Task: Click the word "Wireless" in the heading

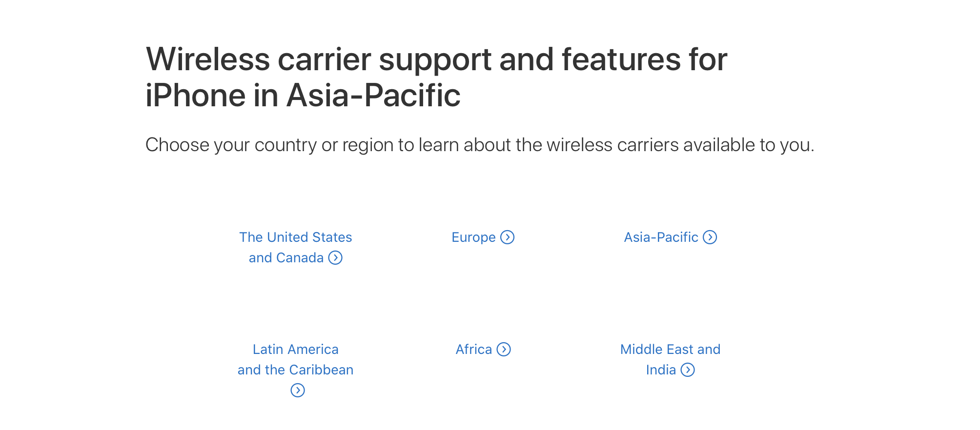Action: point(208,59)
